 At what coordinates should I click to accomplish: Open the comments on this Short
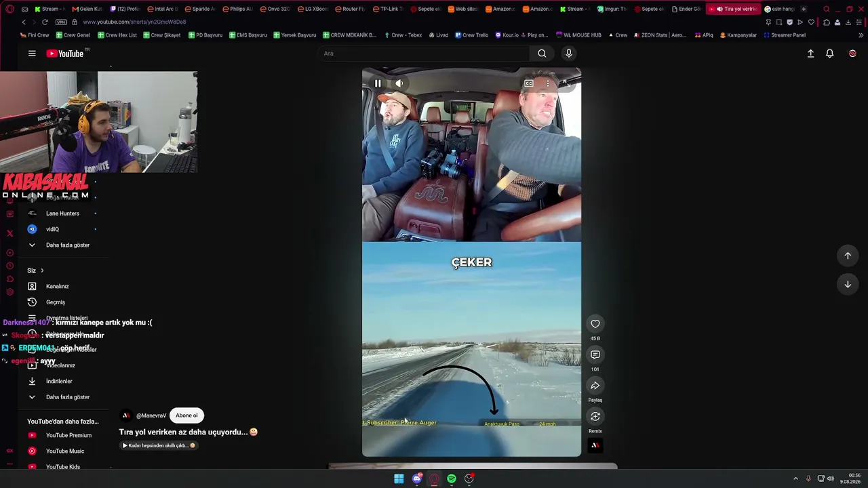tap(595, 355)
